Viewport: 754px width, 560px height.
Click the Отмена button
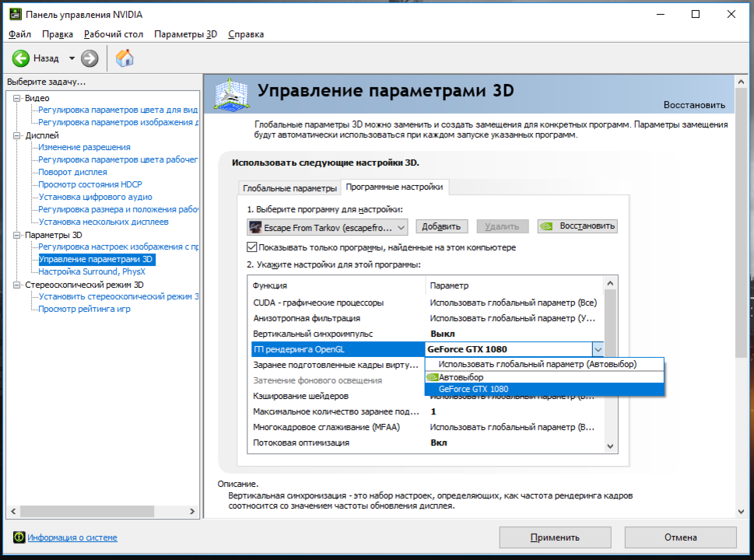[x=680, y=537]
